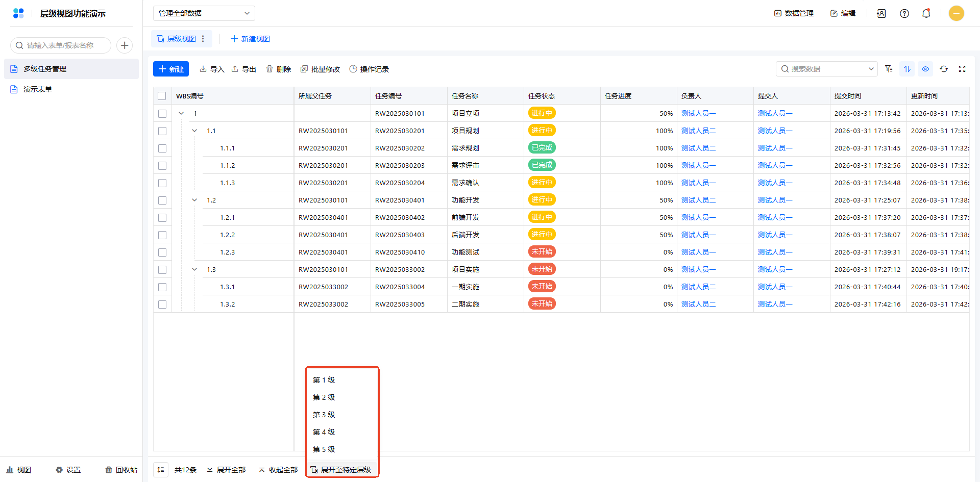The height and width of the screenshot is (482, 980).
Task: Open the notification bell
Action: point(926,13)
